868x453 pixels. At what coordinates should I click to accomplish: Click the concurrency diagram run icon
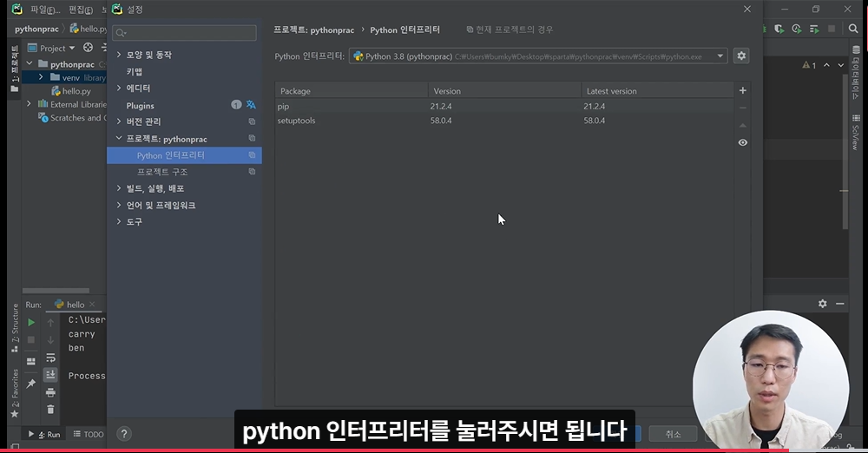814,29
